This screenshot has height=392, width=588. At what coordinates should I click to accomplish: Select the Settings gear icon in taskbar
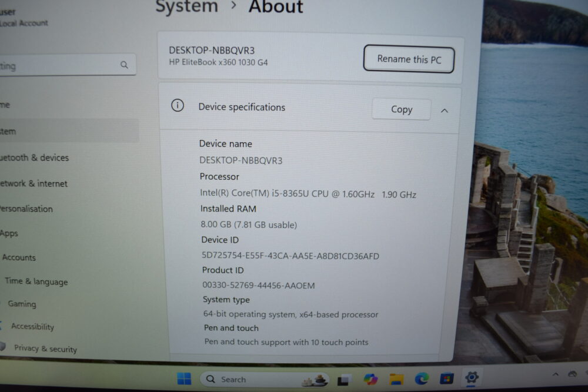click(x=472, y=377)
